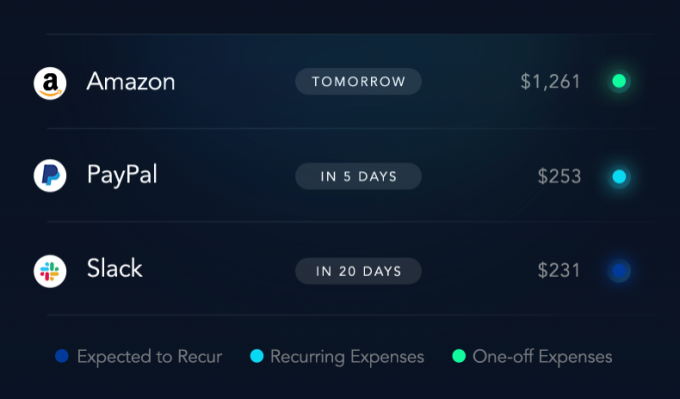The image size is (680, 399).
Task: Click the Recurring Expenses legend dot
Action: click(x=257, y=356)
